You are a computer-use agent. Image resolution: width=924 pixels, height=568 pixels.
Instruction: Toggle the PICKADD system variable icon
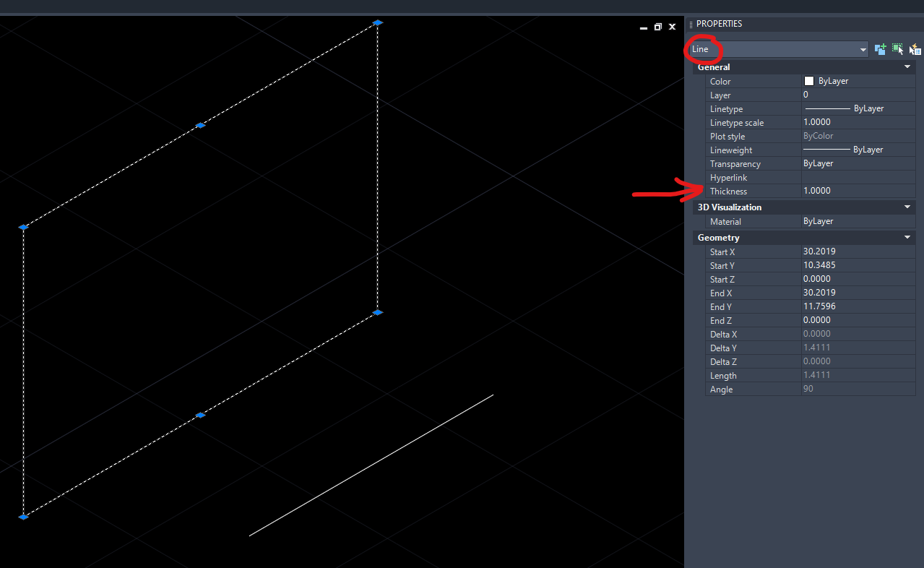point(880,48)
